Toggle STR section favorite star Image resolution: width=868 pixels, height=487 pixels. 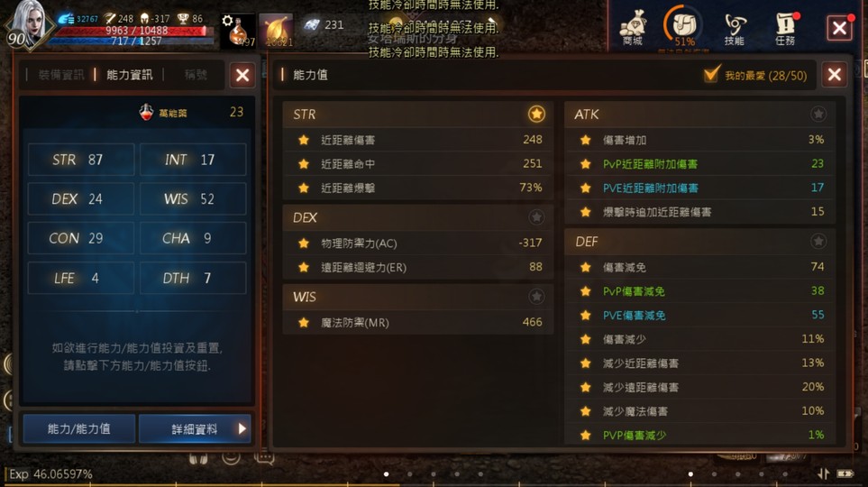pyautogui.click(x=536, y=115)
